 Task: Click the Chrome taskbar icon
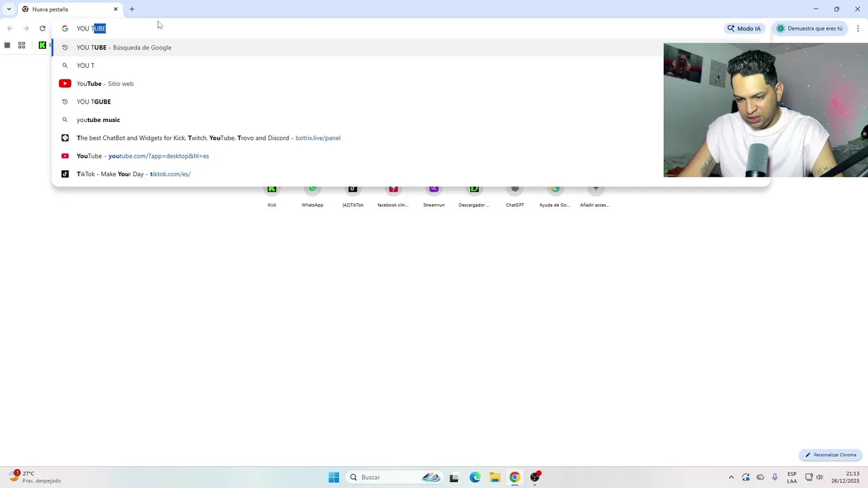(x=515, y=477)
